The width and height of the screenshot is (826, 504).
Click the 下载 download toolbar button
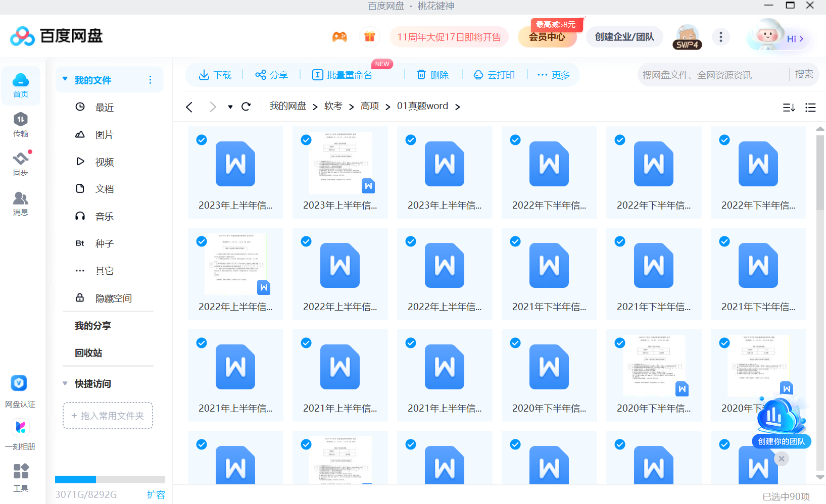215,75
